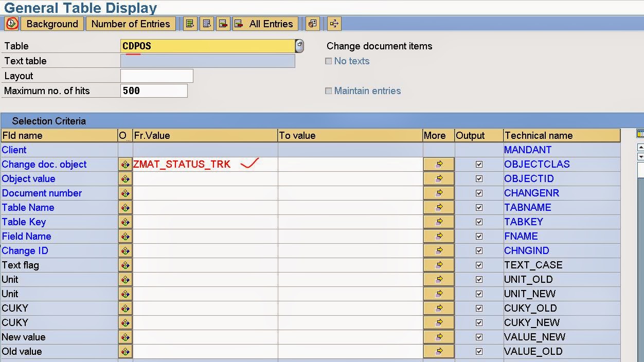Viewport: 644px width, 362px height.
Task: Open selection options for Object value
Action: (x=125, y=178)
